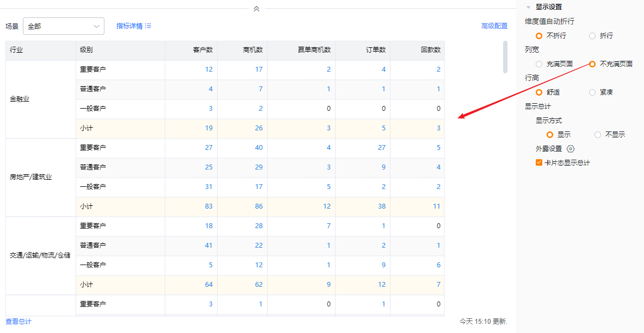Screen dimensions: 644x333
Task: Click the list icon beside 指标详情
Action: point(148,26)
